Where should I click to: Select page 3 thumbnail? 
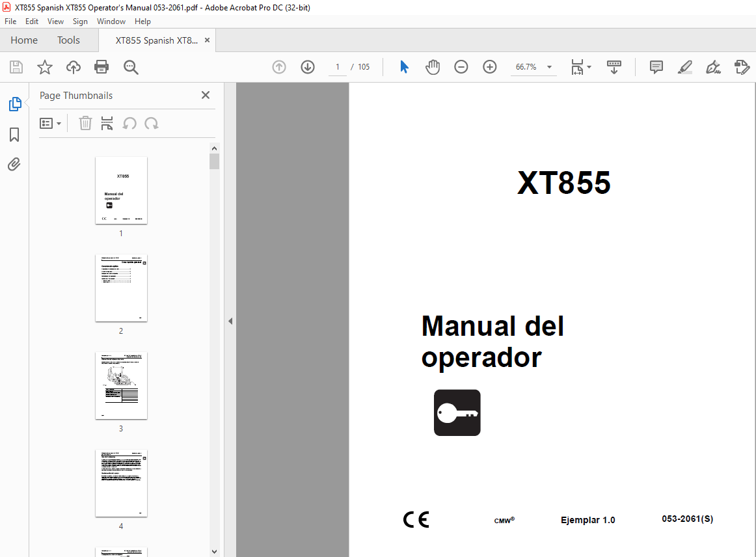tap(121, 386)
